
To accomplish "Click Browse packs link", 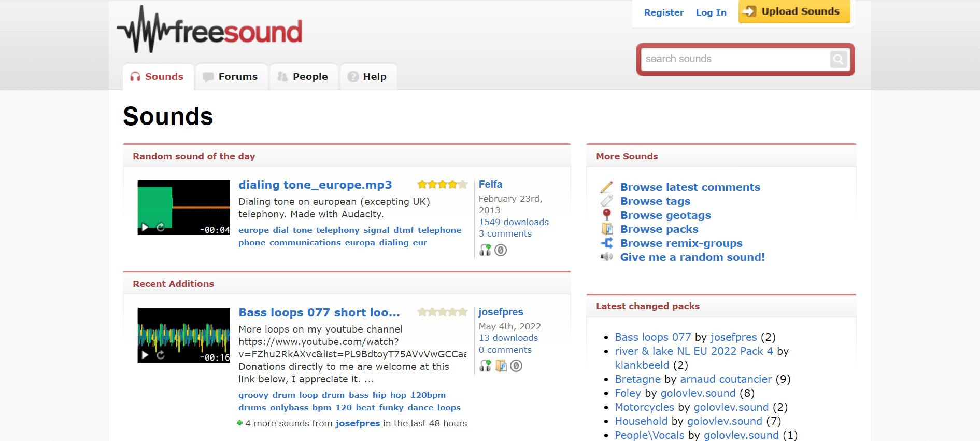I will coord(659,229).
